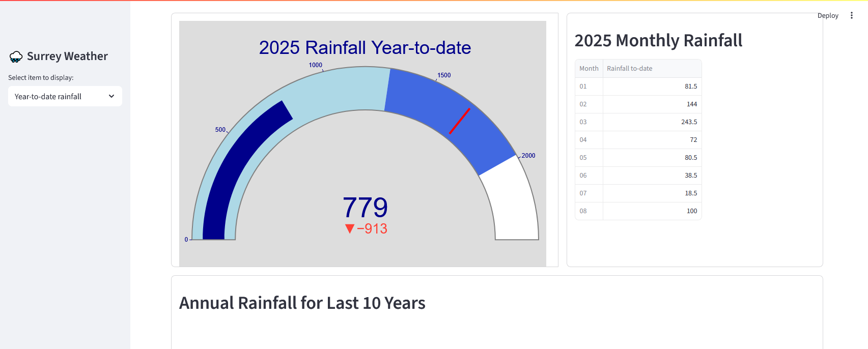Viewport: 868px width, 349px height.
Task: Click the 2025 Monthly Rainfall heading
Action: tap(659, 40)
